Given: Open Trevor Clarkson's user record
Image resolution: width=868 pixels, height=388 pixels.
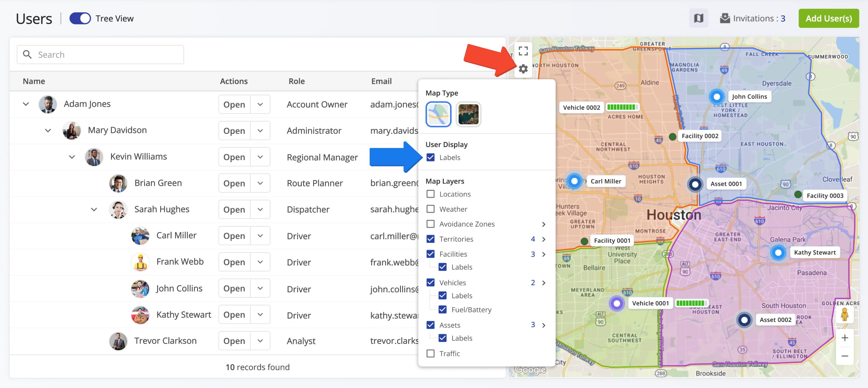Looking at the screenshot, I should [x=234, y=341].
